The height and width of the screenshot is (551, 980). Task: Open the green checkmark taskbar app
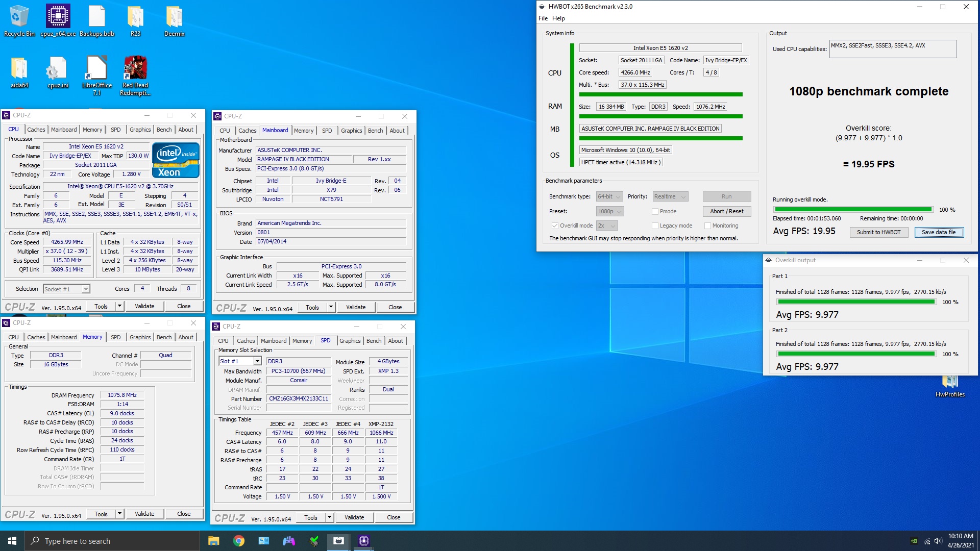tap(314, 541)
